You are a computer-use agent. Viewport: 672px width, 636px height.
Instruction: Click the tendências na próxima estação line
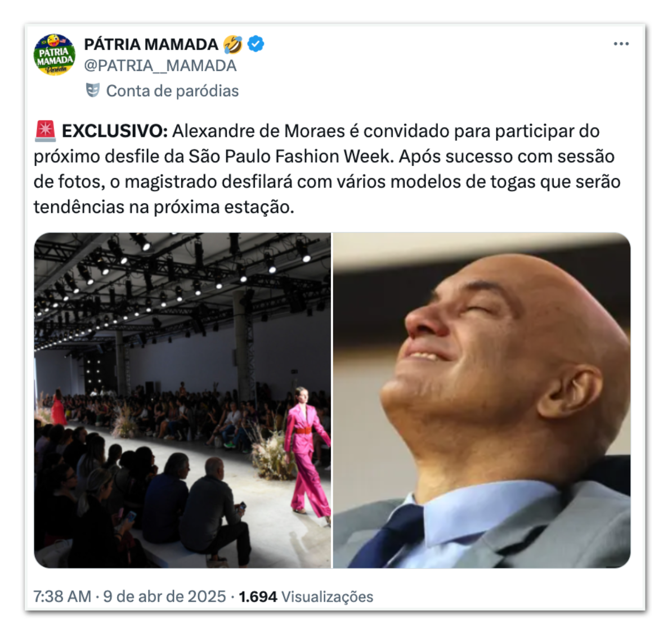pyautogui.click(x=164, y=207)
